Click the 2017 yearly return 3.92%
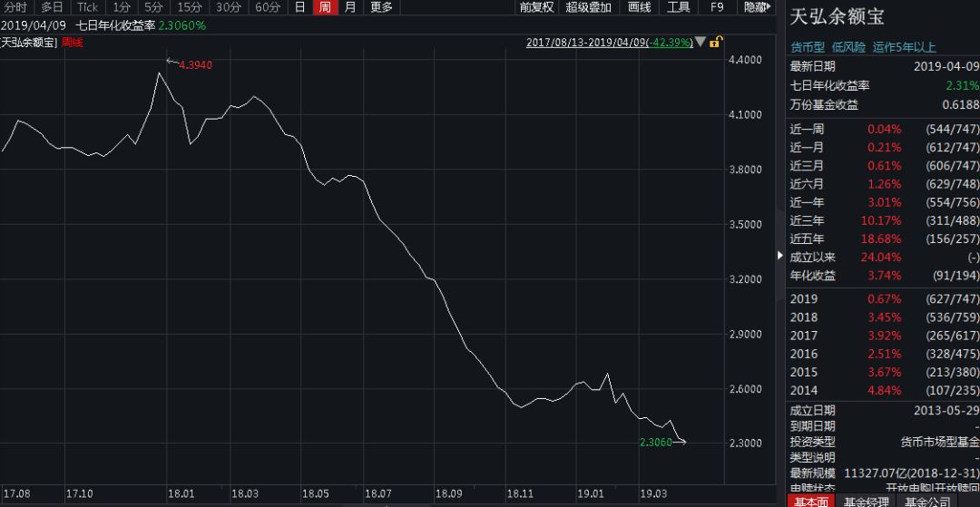This screenshot has width=980, height=507. (x=884, y=336)
